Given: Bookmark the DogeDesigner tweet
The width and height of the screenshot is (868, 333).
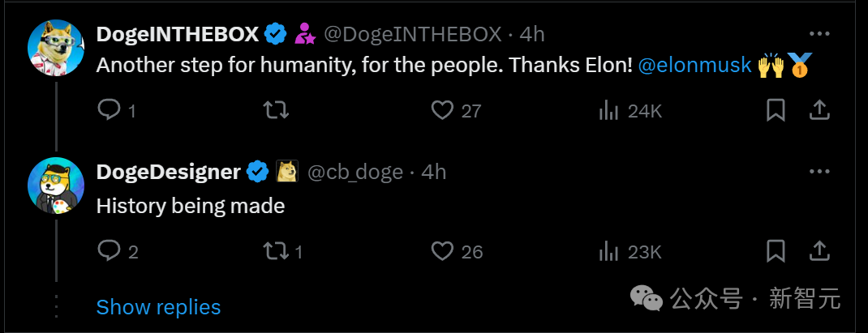Looking at the screenshot, I should pos(776,251).
